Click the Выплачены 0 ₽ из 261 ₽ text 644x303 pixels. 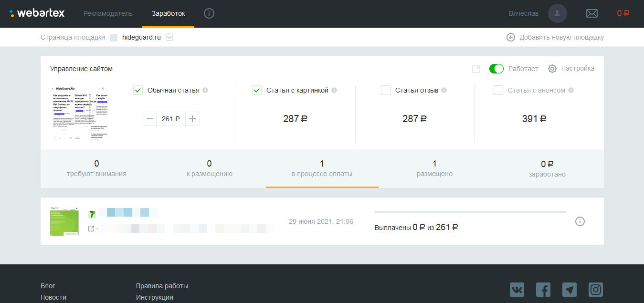point(416,228)
